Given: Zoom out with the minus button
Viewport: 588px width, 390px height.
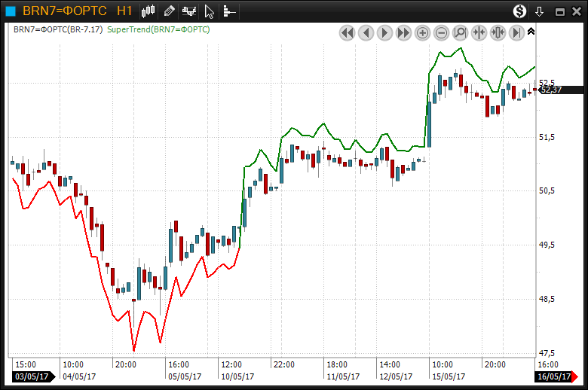Looking at the screenshot, I should (441, 32).
